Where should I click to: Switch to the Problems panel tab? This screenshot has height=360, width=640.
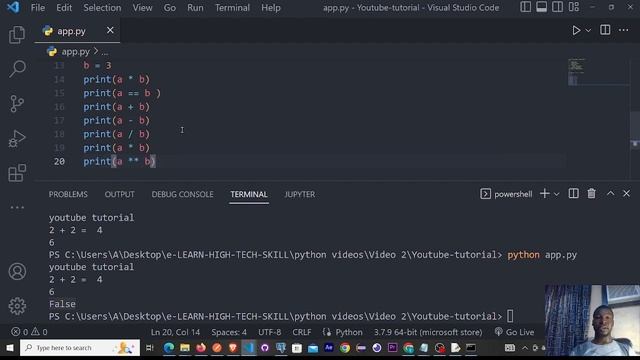68,194
